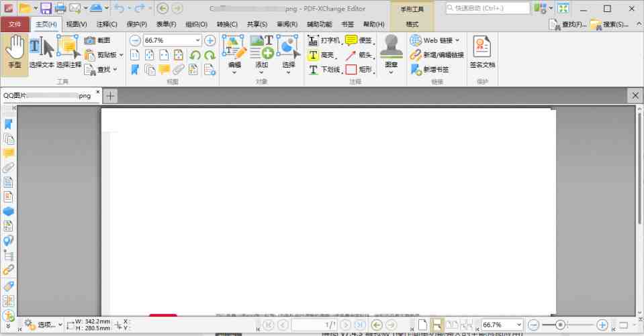Open the File (文件) menu
Viewport: 644px width, 336px height.
click(x=15, y=24)
